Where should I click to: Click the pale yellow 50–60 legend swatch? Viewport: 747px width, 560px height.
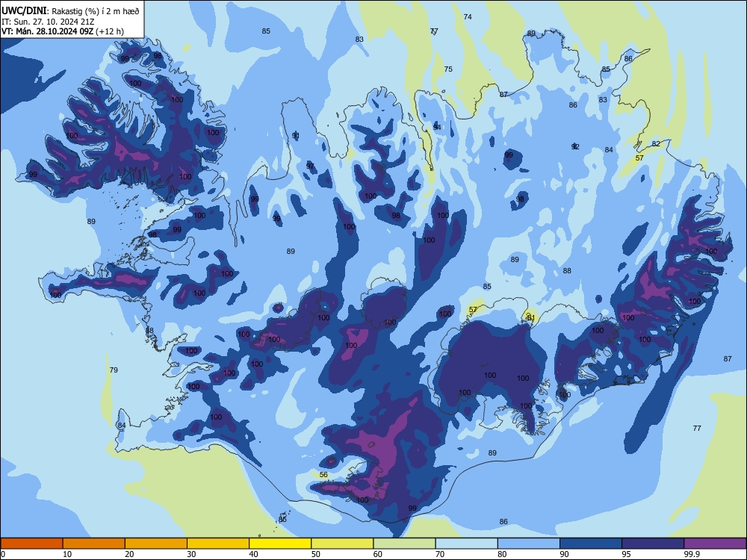coord(342,544)
